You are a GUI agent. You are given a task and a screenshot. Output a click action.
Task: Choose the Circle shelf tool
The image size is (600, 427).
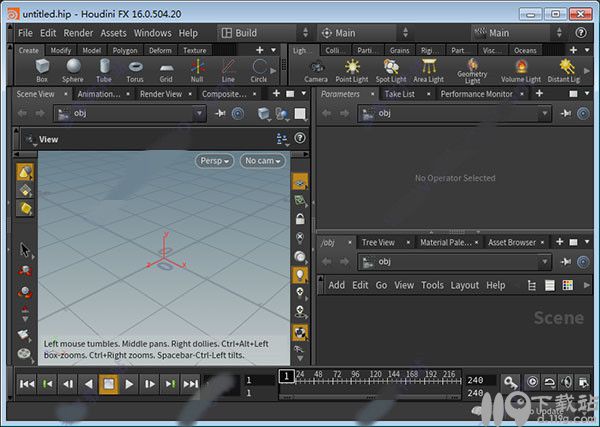point(259,71)
